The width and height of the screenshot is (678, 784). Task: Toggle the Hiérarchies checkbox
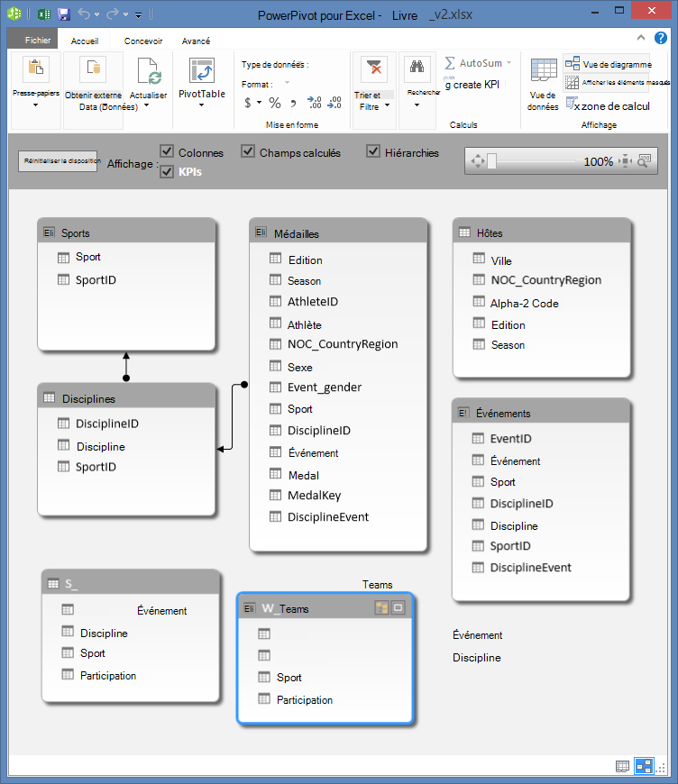(x=373, y=151)
